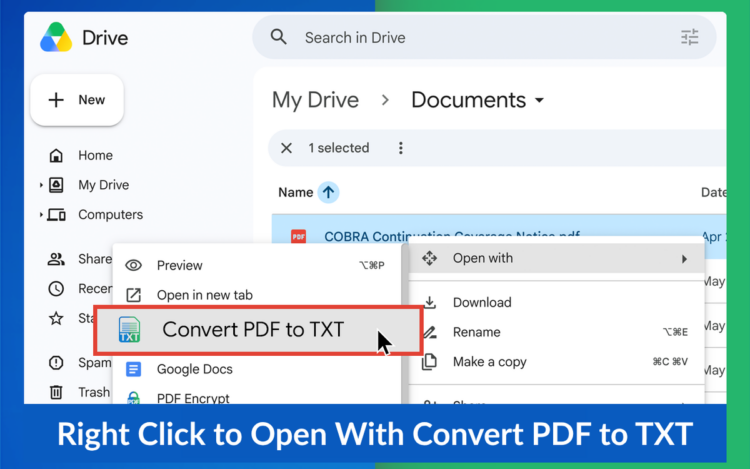The height and width of the screenshot is (469, 750).
Task: Click the Trash bin icon
Action: 56,393
